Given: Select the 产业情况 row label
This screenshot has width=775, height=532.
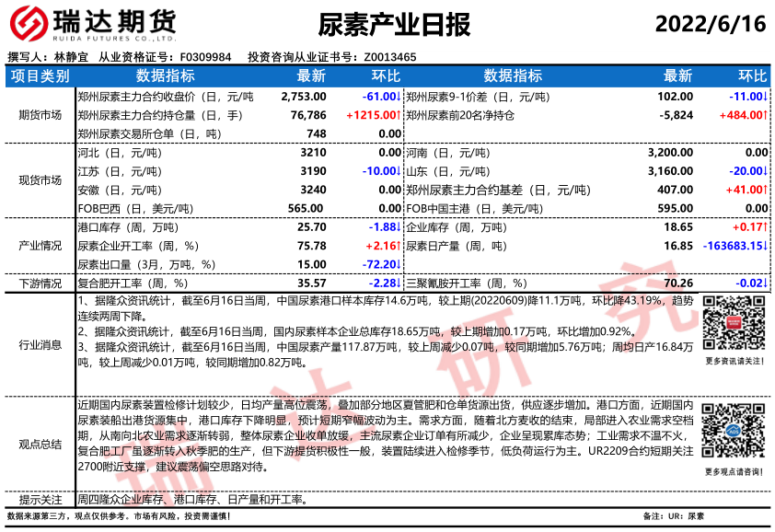Looking at the screenshot, I should (40, 246).
